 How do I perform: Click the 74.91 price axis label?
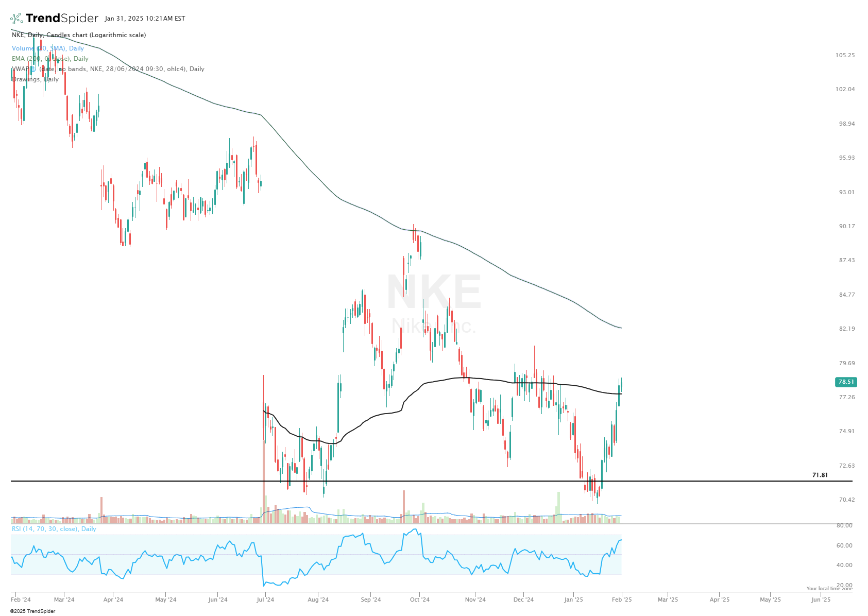click(847, 431)
